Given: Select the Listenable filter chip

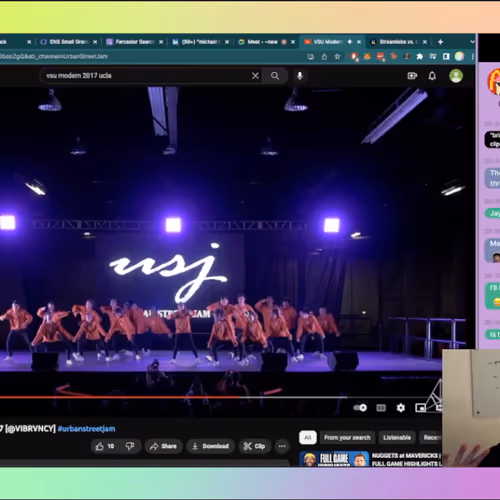Looking at the screenshot, I should click(x=397, y=438).
